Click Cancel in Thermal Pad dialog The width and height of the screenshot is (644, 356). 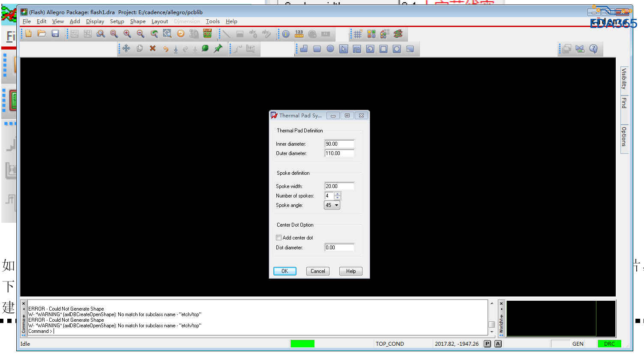[318, 271]
